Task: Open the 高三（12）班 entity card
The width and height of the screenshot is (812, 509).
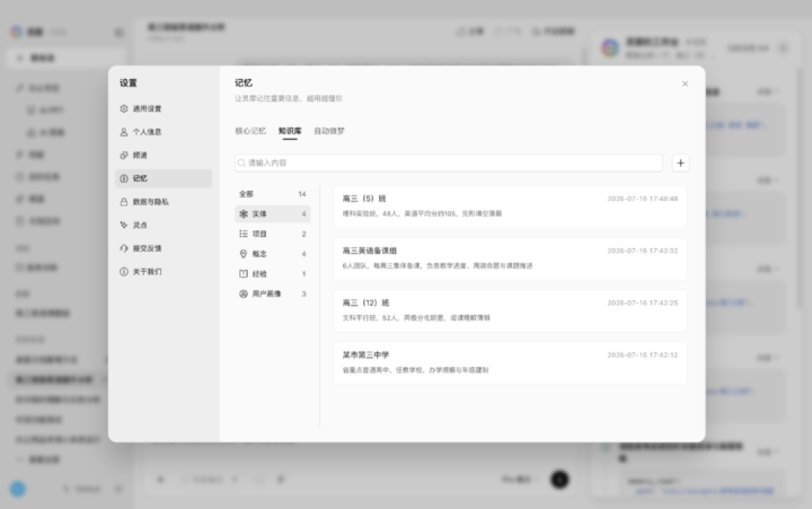Action: [510, 311]
